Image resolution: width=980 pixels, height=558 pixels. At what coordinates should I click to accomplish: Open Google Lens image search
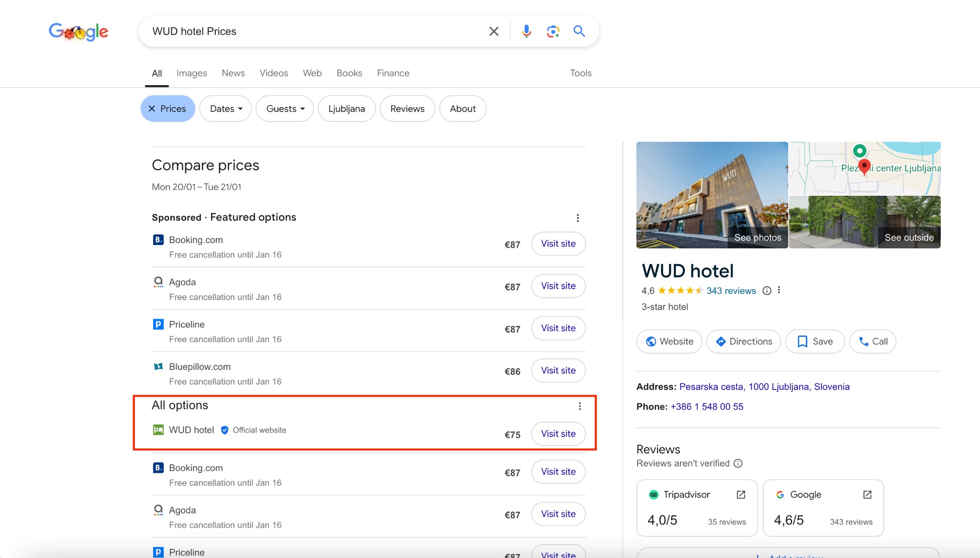pos(553,32)
